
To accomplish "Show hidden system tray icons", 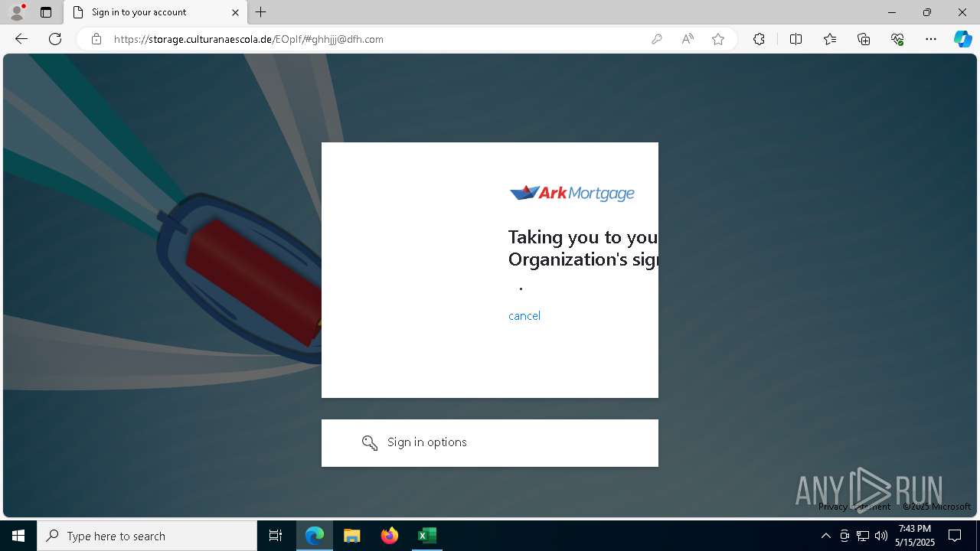I will [x=825, y=536].
